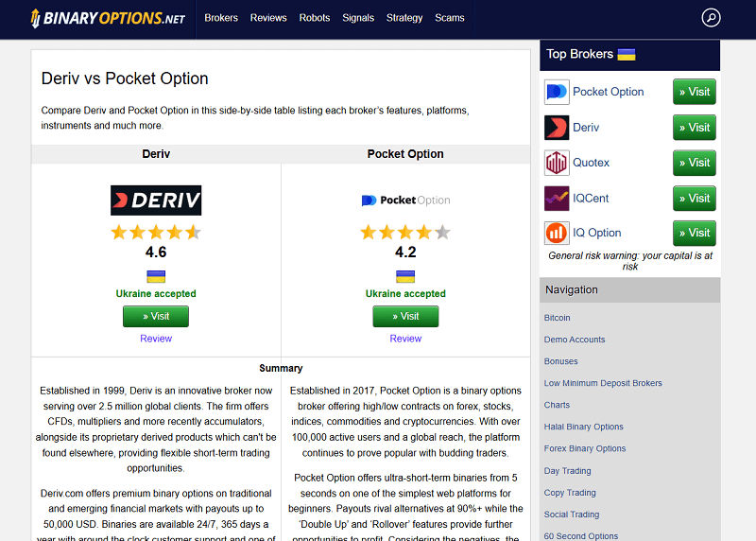Click the Visit button below Deriv rating
Image resolution: width=756 pixels, height=541 pixels.
tap(156, 317)
